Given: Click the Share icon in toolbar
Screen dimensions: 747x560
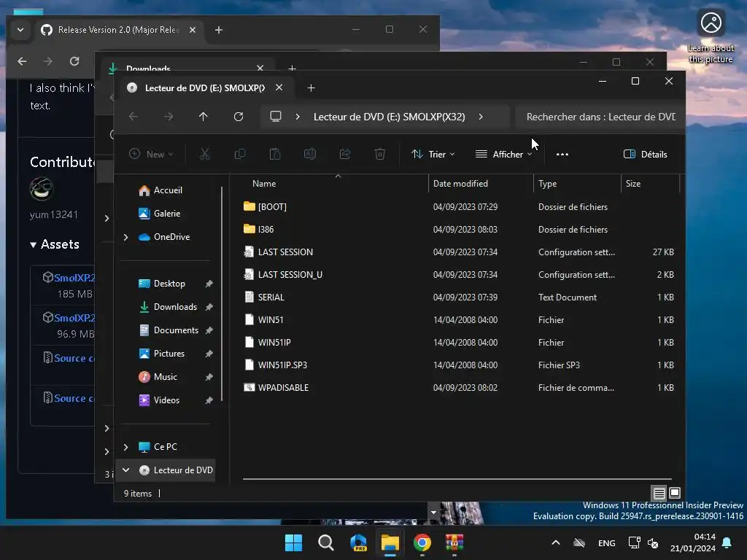Looking at the screenshot, I should (x=345, y=154).
